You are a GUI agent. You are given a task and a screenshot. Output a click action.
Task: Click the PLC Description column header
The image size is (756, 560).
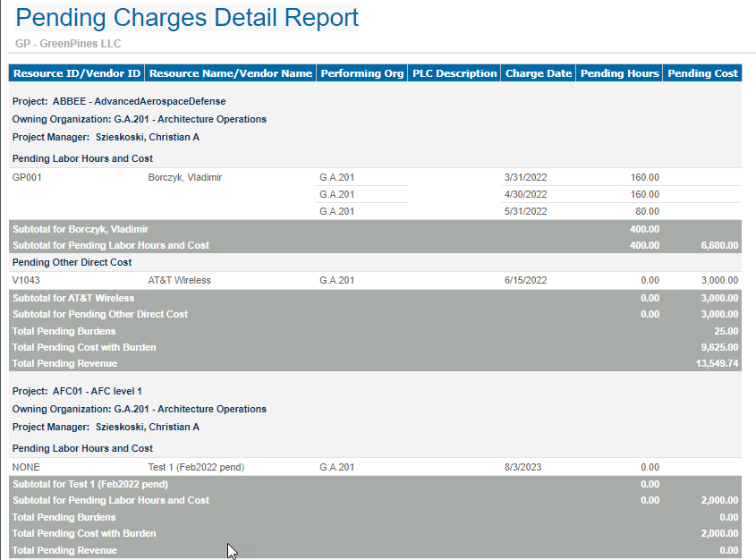coord(454,73)
